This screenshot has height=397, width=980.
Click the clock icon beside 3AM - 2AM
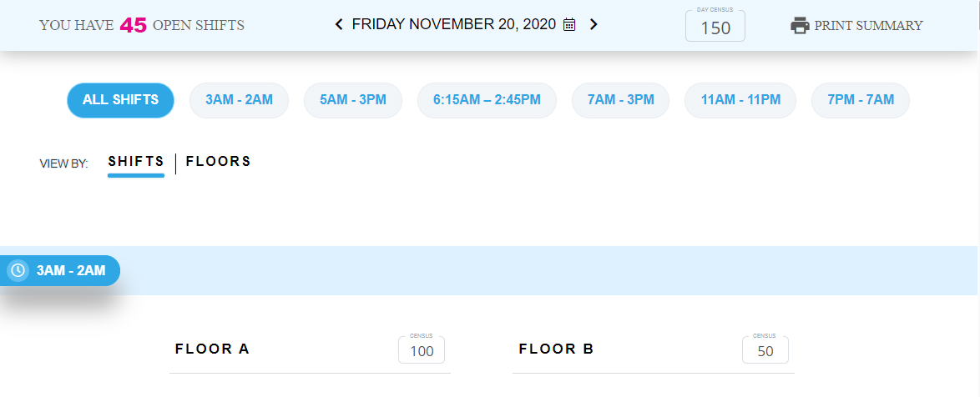click(18, 270)
